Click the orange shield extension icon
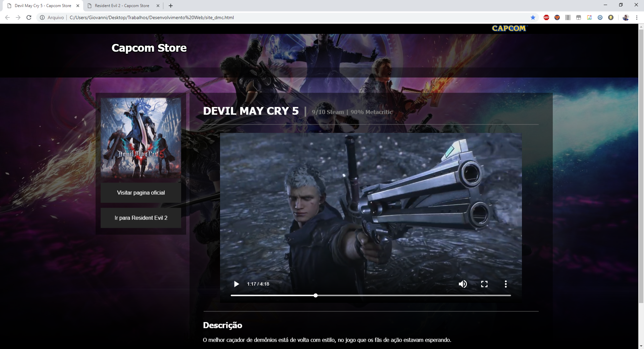644x349 pixels. point(557,17)
